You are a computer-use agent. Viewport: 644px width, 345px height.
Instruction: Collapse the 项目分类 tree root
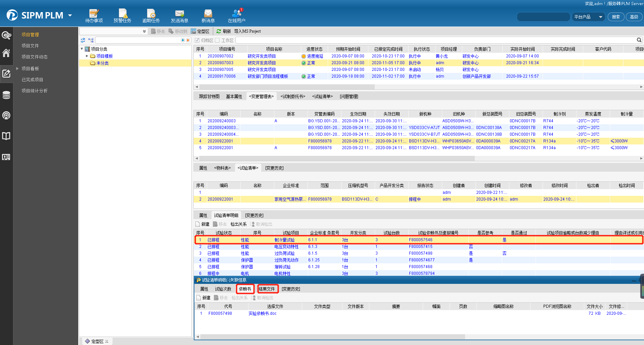click(x=82, y=49)
